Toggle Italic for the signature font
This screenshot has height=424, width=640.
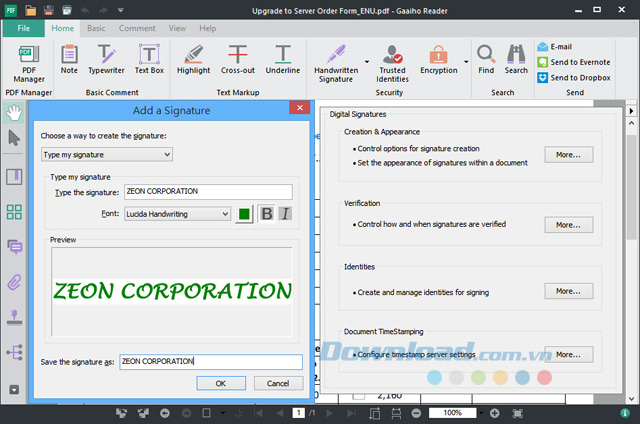[285, 213]
